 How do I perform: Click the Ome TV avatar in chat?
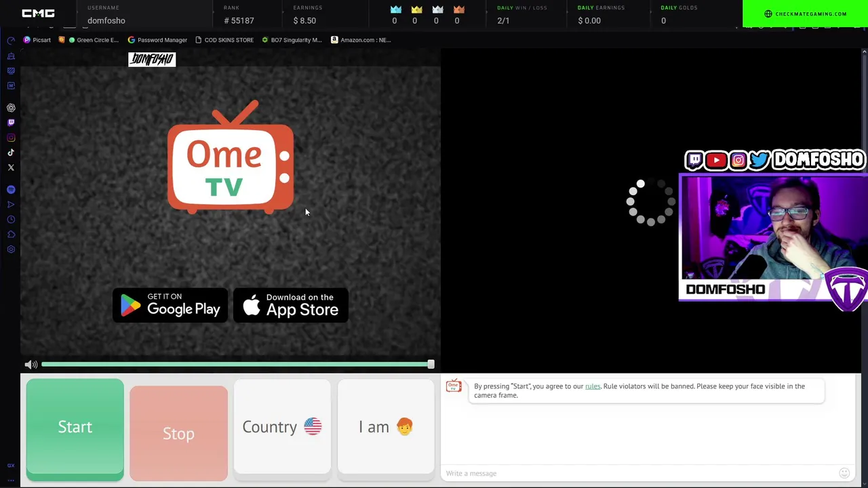[454, 386]
